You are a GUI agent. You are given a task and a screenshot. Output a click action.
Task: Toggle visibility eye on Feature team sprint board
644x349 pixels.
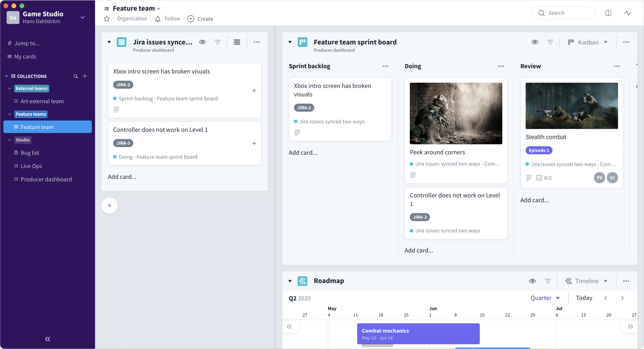tap(535, 42)
